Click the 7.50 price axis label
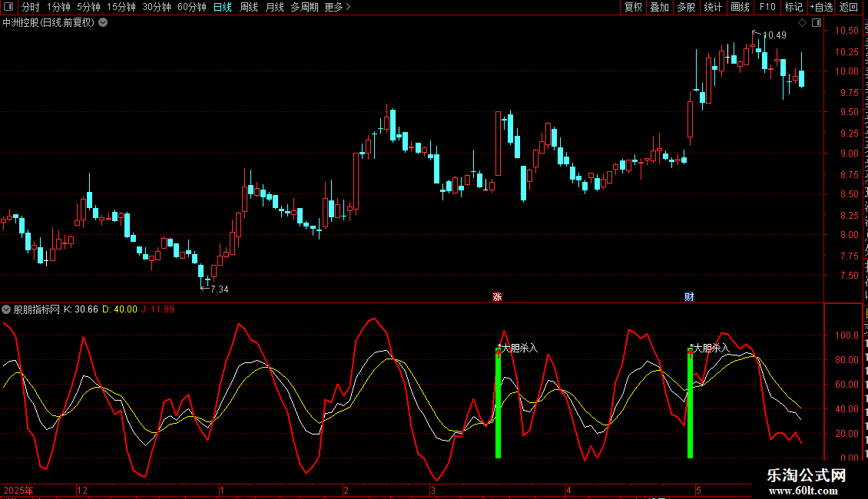Screen dimensions: 868x499 (x=850, y=276)
